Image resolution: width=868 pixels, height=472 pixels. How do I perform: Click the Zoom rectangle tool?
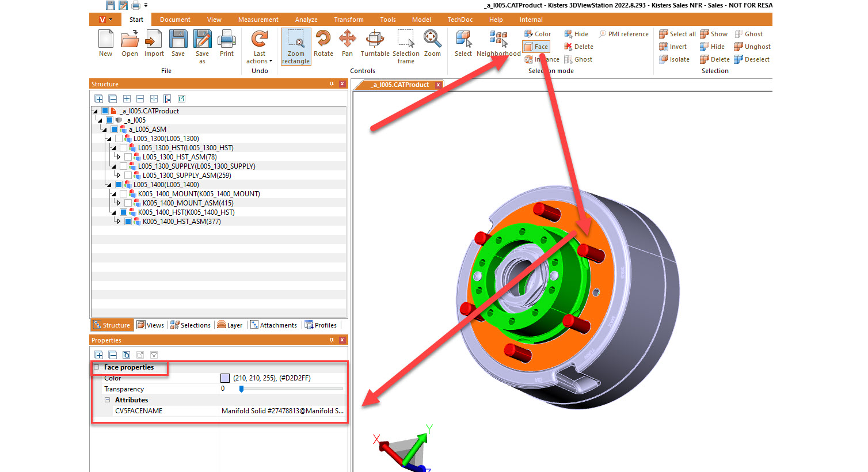tap(296, 46)
